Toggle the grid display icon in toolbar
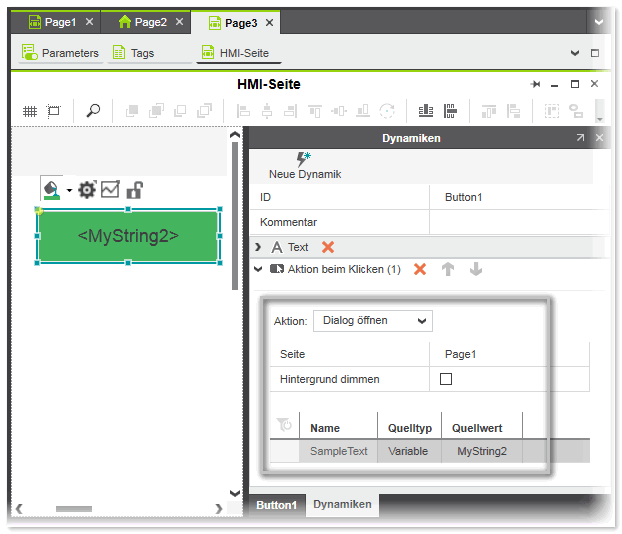Screen dimensions: 622x534 click(x=30, y=111)
